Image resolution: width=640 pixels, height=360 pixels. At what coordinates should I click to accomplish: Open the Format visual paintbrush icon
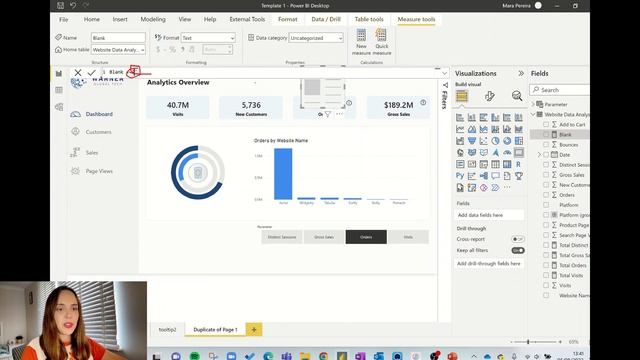tap(489, 96)
